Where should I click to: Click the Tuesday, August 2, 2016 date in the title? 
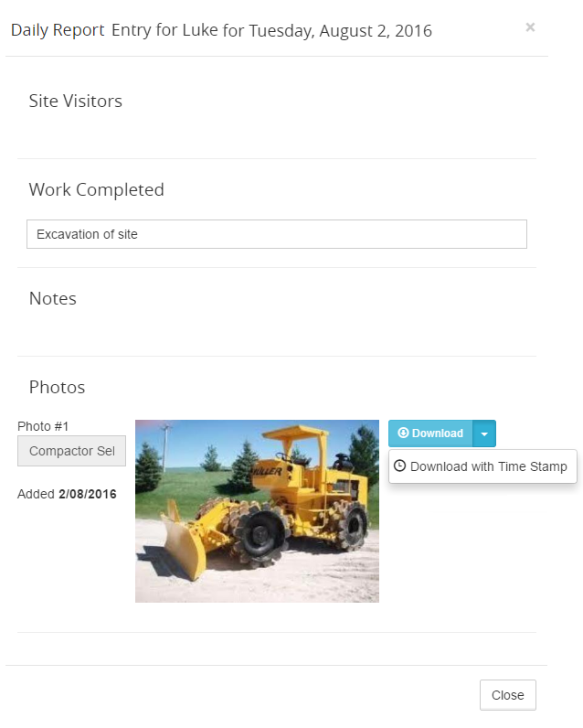click(341, 31)
